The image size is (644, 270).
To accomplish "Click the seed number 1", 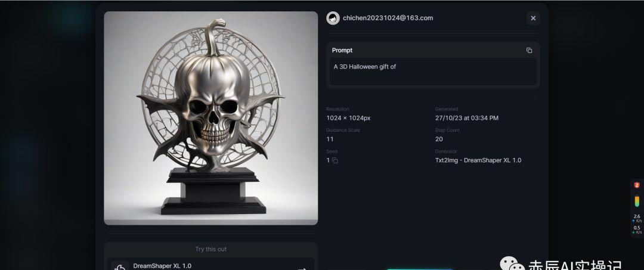I will point(328,160).
